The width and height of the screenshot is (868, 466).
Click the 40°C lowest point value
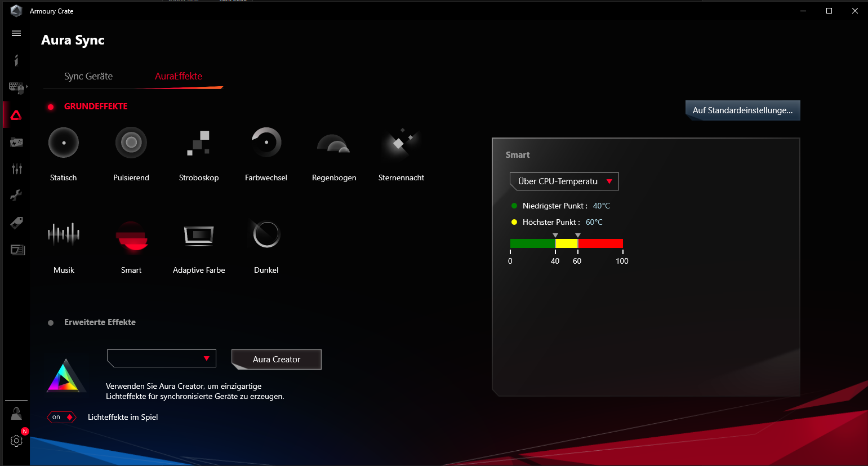602,206
